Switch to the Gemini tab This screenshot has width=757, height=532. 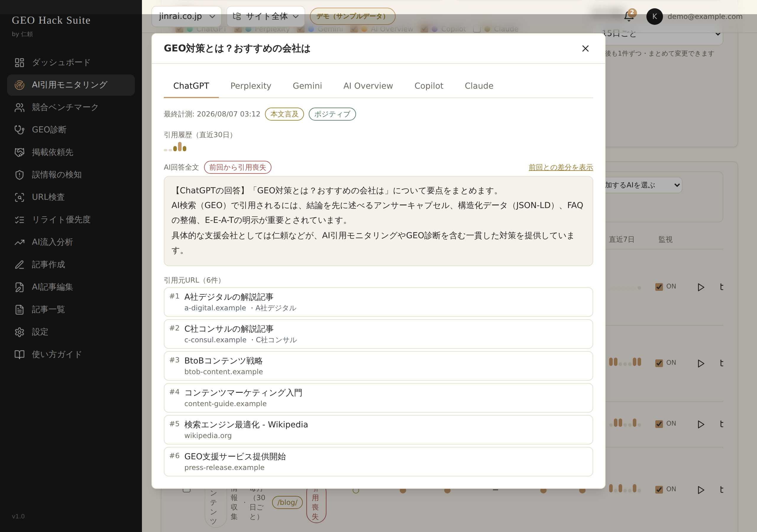[x=307, y=86]
